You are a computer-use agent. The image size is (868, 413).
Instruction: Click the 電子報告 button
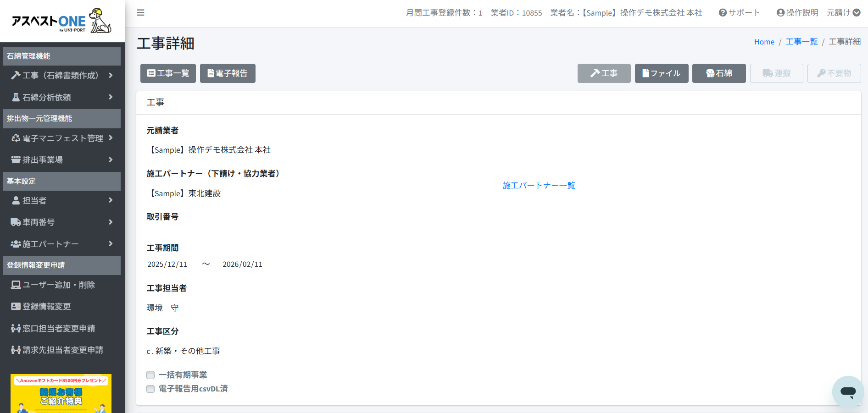[x=228, y=73]
